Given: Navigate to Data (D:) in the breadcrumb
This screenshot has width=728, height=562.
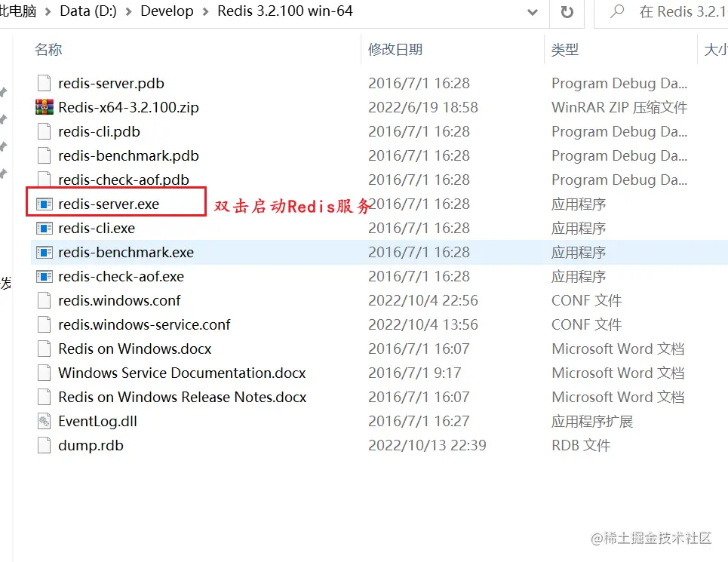Looking at the screenshot, I should [88, 11].
